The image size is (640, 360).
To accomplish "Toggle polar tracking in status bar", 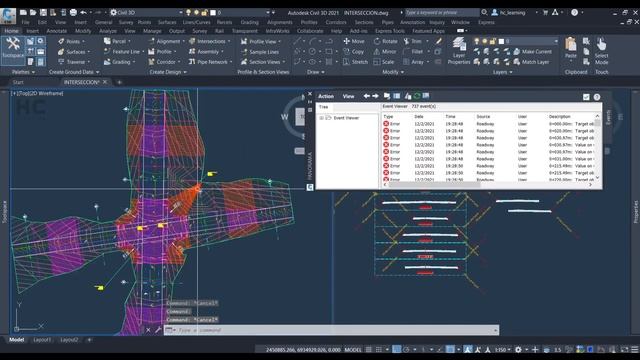I will click(x=406, y=349).
